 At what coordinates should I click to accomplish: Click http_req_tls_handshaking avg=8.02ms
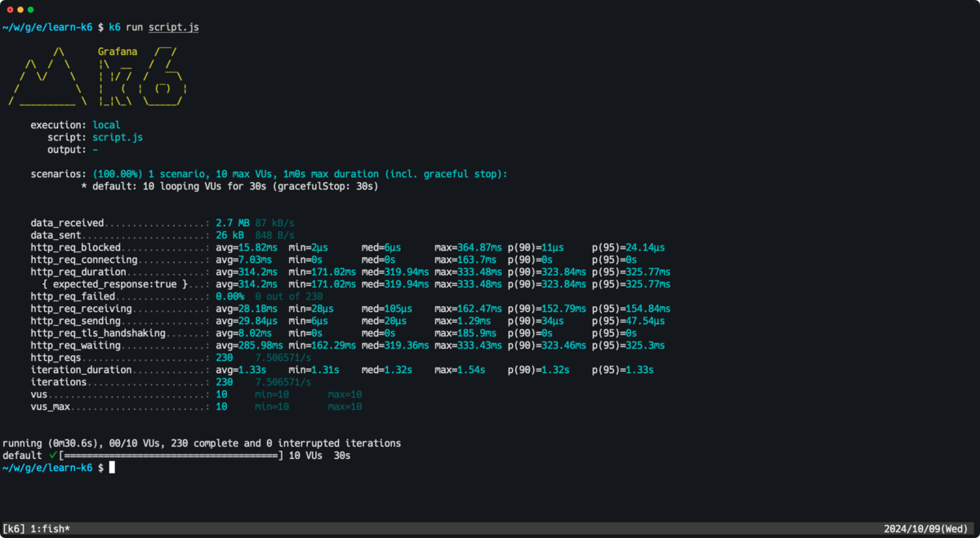(243, 333)
